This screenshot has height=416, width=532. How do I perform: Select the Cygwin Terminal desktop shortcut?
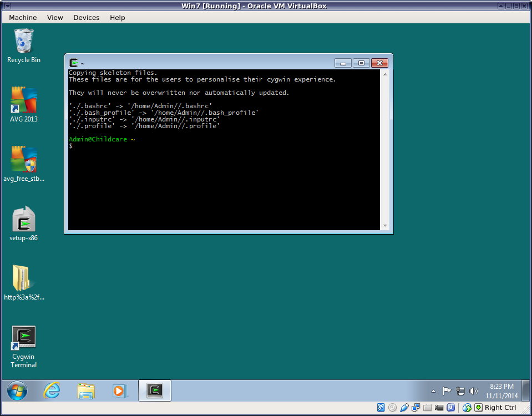pos(23,347)
